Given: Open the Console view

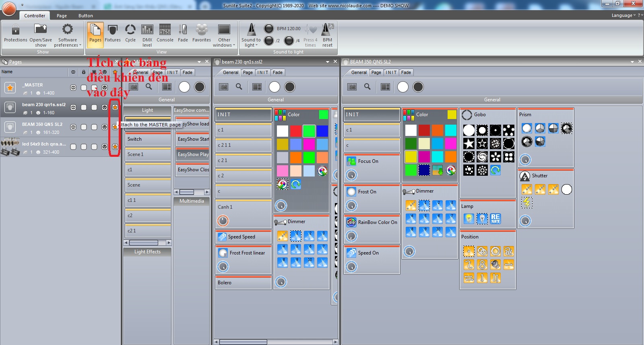Looking at the screenshot, I should (x=165, y=33).
